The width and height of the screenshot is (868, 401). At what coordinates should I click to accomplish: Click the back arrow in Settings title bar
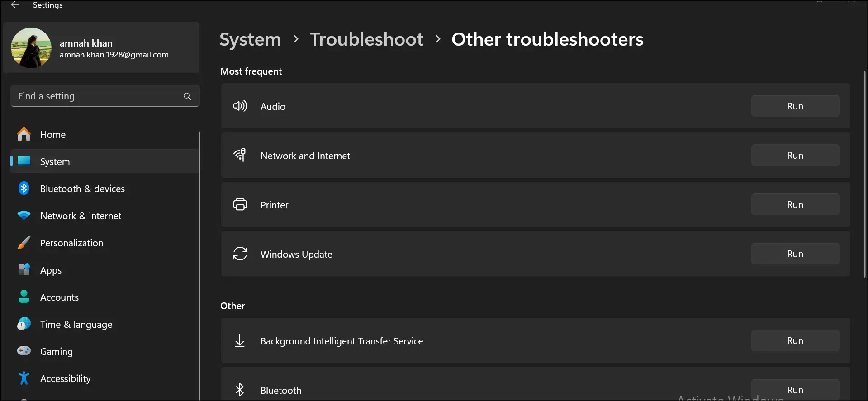click(15, 5)
